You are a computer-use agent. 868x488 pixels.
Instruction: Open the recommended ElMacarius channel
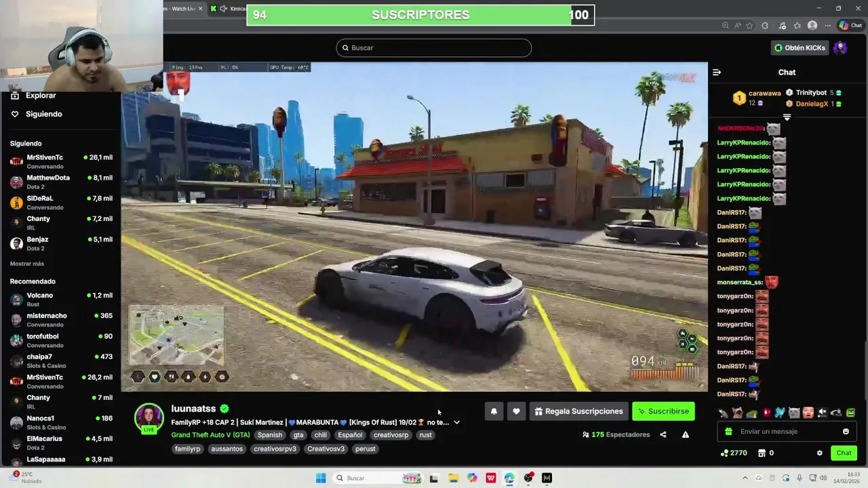[61, 443]
